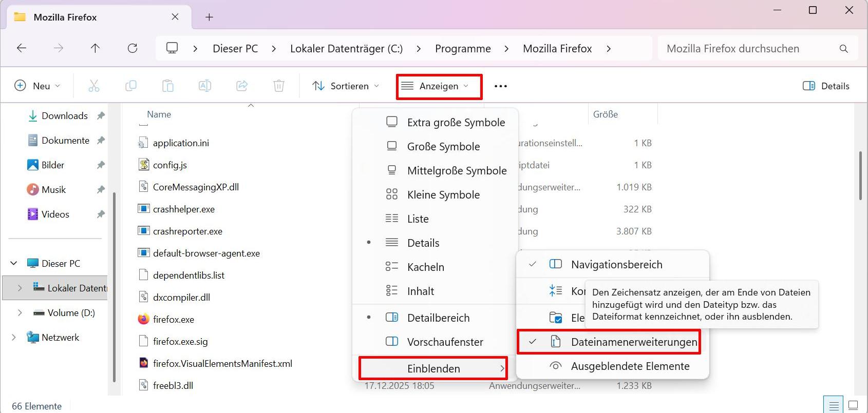The image size is (868, 413).
Task: Click the Details pane button
Action: click(826, 86)
